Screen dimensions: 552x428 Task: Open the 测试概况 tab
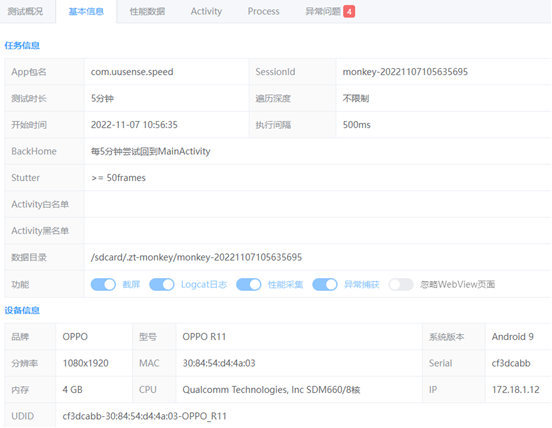point(25,11)
